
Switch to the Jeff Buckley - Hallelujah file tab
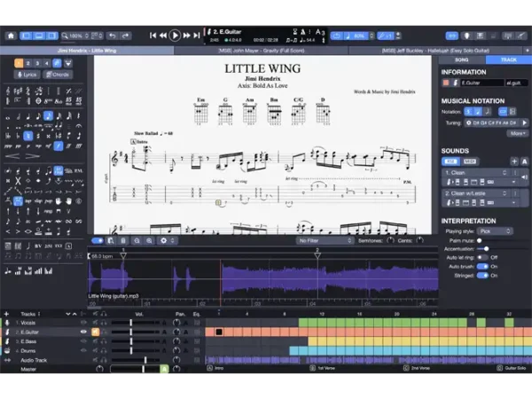coord(435,51)
